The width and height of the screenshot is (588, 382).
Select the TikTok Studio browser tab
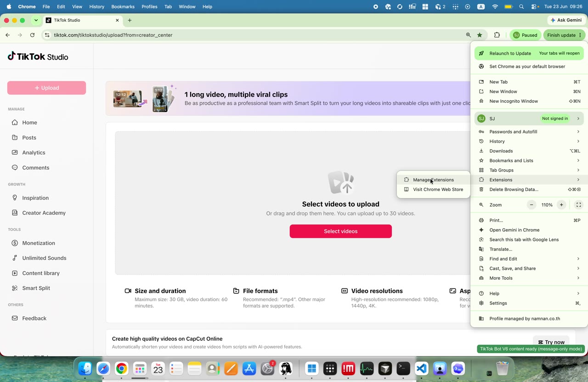coord(83,20)
